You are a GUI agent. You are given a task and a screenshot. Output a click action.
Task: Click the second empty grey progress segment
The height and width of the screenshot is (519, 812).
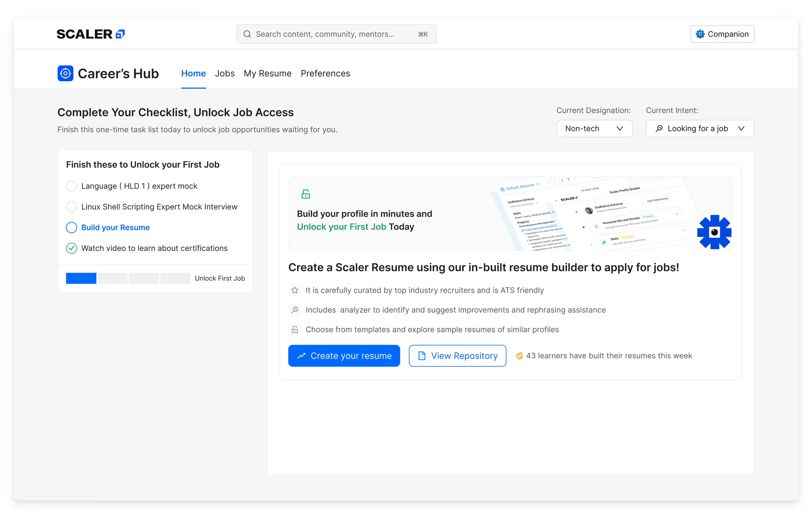point(144,278)
